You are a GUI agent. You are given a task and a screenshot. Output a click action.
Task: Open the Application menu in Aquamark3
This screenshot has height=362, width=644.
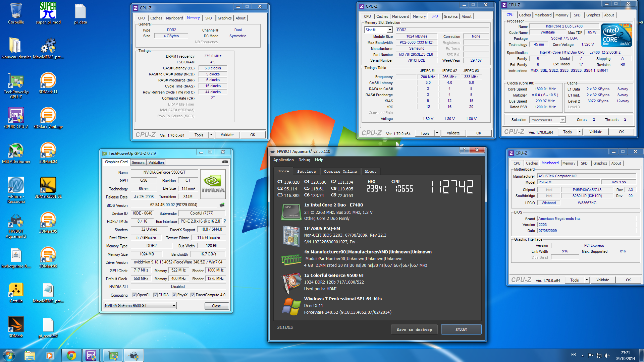[x=283, y=160]
